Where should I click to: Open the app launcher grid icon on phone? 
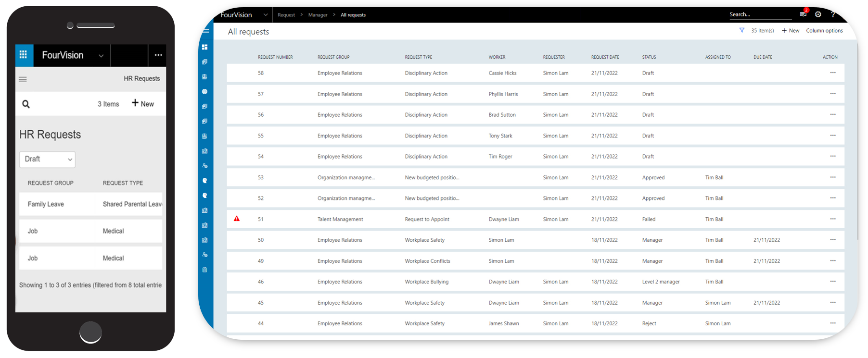[23, 55]
